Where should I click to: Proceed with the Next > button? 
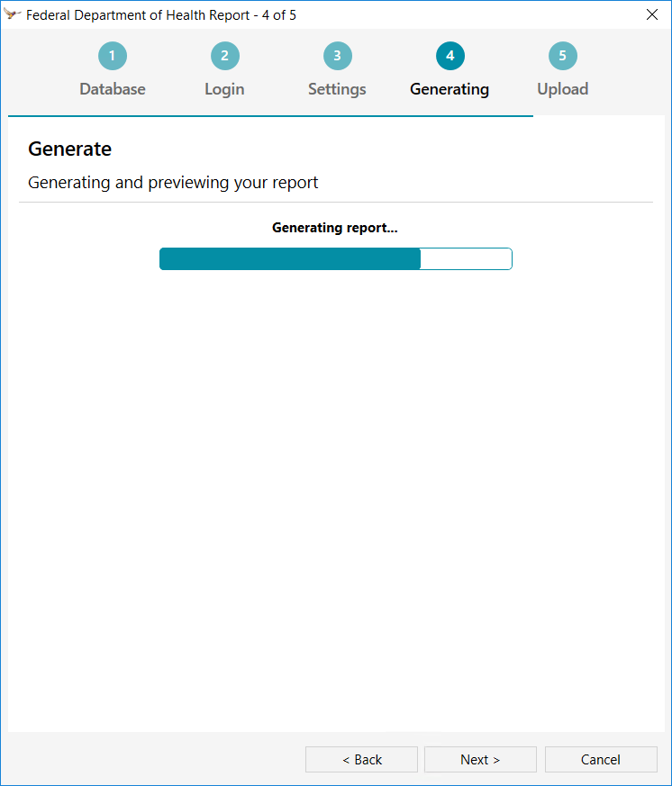480,759
